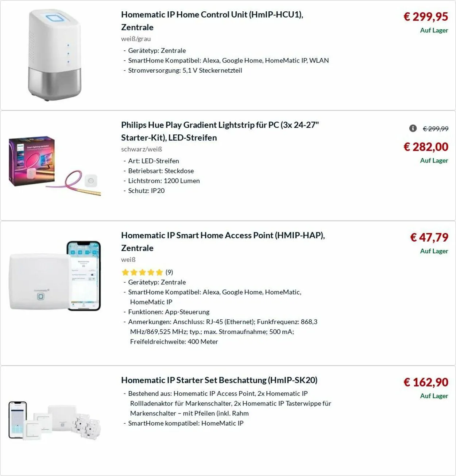Click the 'weiß/grau' color label
Screen dimensions: 456x476
click(136, 39)
